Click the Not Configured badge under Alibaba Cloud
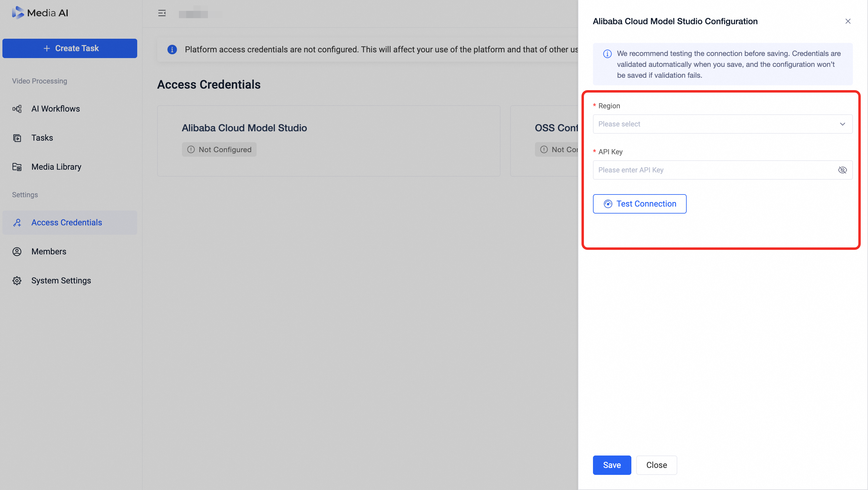The width and height of the screenshot is (868, 490). point(219,149)
